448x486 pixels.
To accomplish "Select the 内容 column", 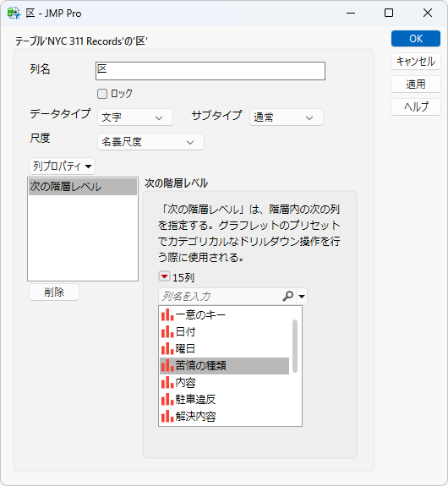I will 225,383.
